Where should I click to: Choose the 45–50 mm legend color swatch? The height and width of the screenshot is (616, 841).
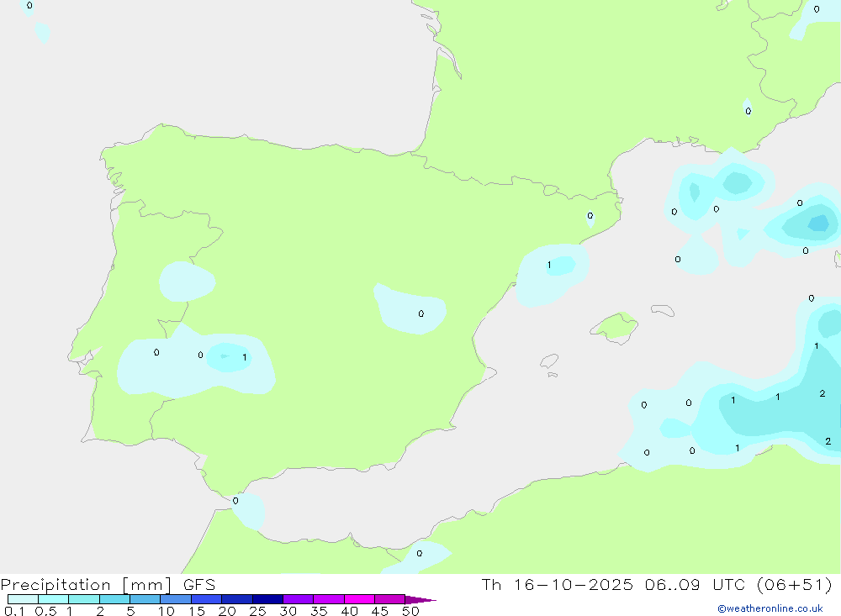[x=389, y=599]
